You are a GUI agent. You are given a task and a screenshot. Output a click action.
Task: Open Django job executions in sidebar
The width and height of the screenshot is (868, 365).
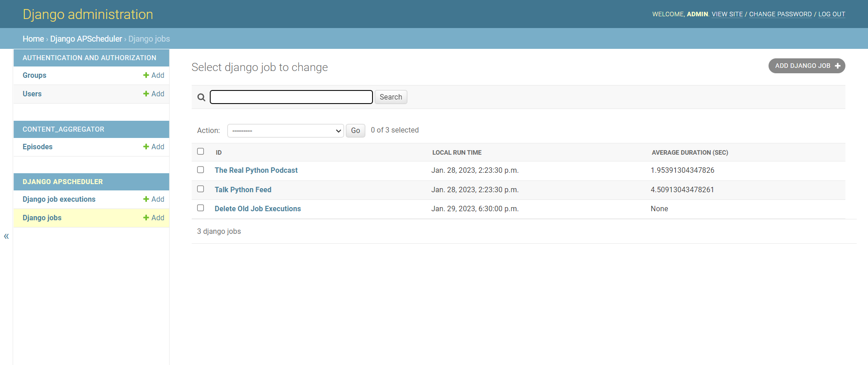[x=59, y=199]
